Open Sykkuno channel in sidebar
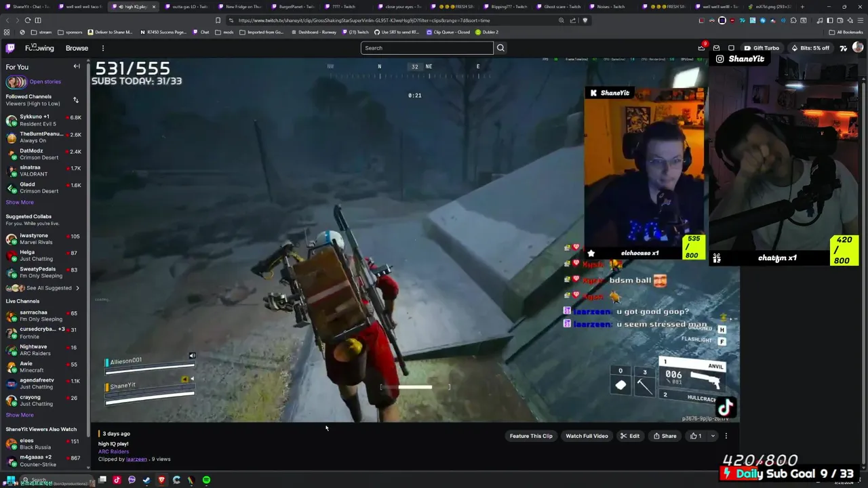Image resolution: width=868 pixels, height=488 pixels. point(43,121)
